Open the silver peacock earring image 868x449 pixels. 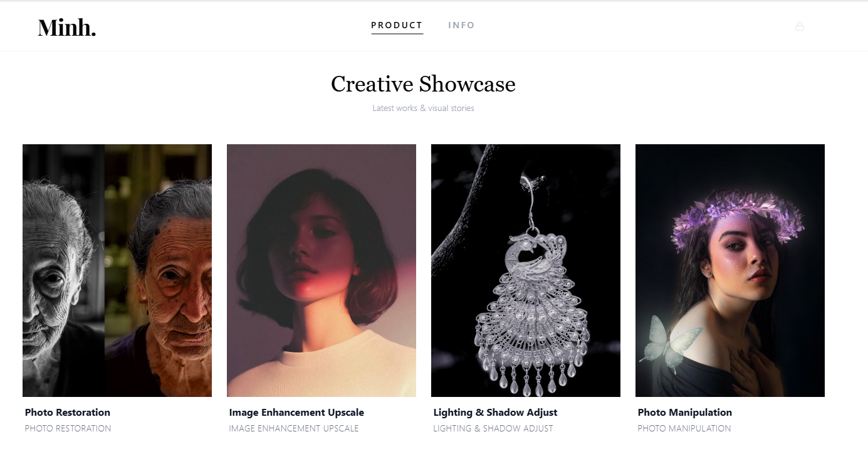tap(526, 270)
